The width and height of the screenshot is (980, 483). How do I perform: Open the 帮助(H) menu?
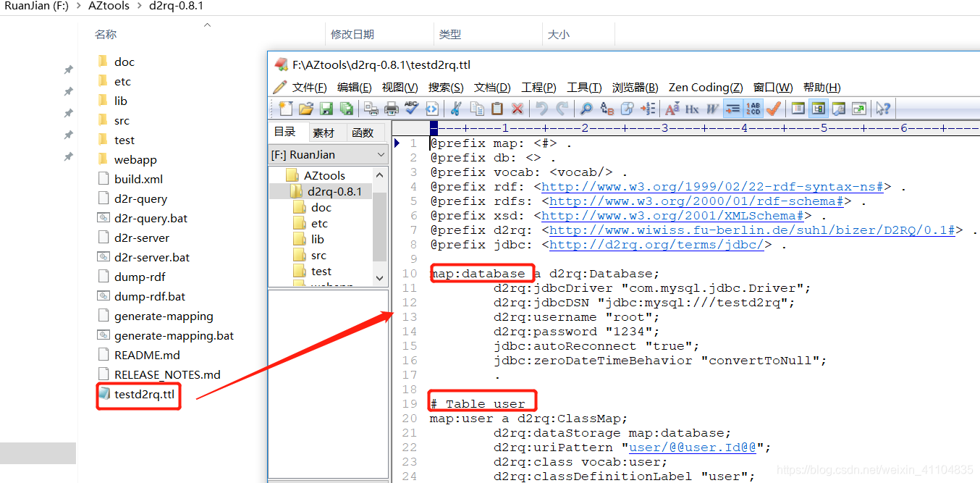coord(822,88)
